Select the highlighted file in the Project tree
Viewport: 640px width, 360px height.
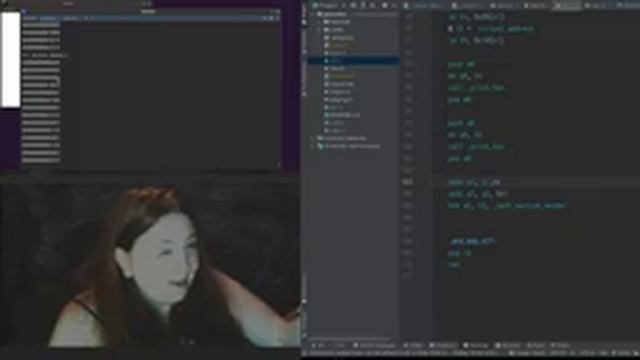tap(353, 61)
